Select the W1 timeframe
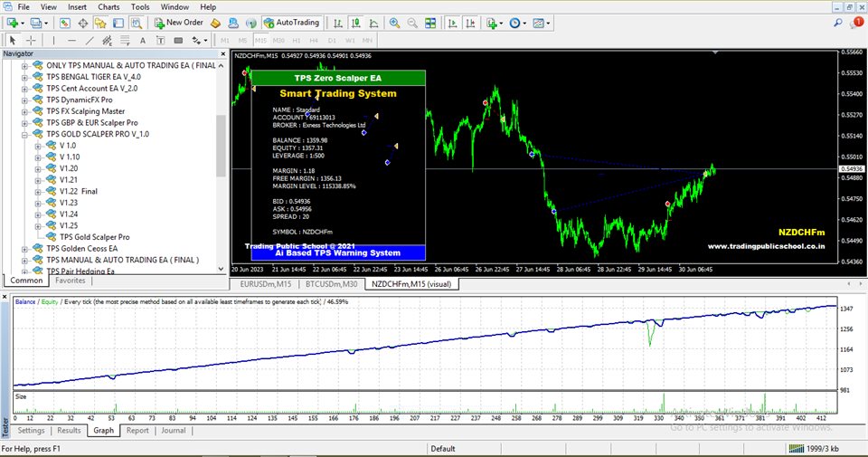Image resolution: width=868 pixels, height=457 pixels. tap(350, 41)
